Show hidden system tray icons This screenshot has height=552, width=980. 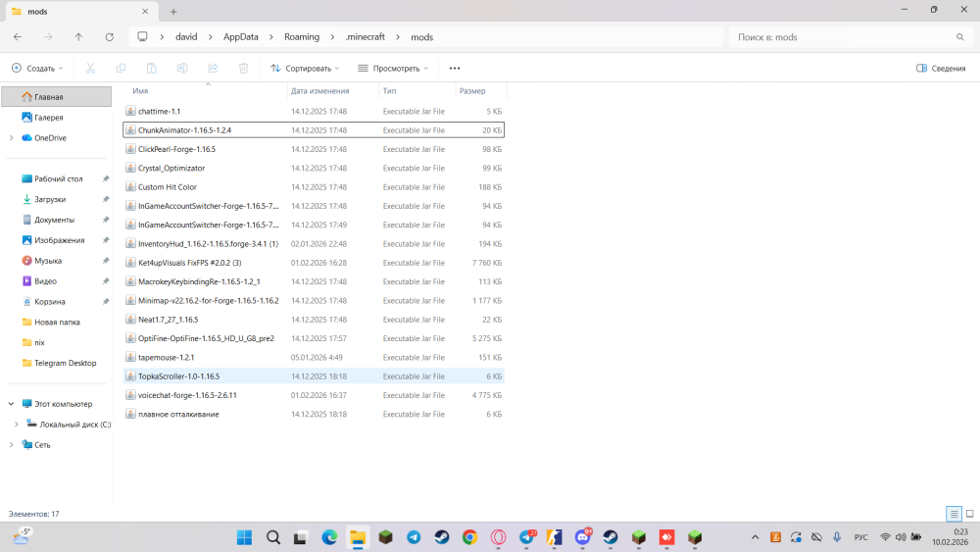coord(755,537)
